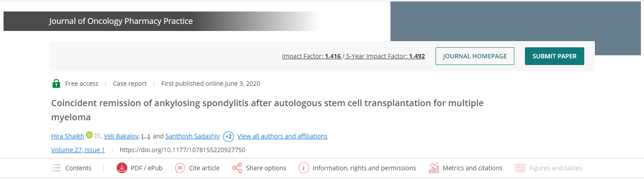
Task: Expand the +2 additional authors badge
Action: [228, 136]
